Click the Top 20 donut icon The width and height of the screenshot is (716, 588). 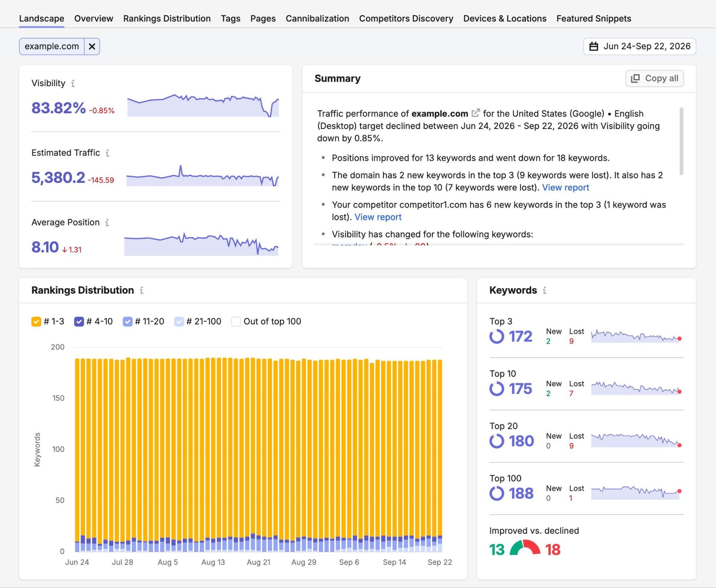[x=497, y=441]
